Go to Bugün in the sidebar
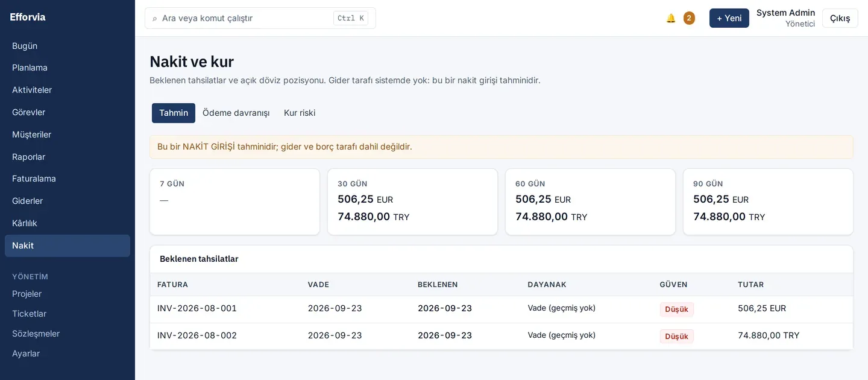 [68, 46]
